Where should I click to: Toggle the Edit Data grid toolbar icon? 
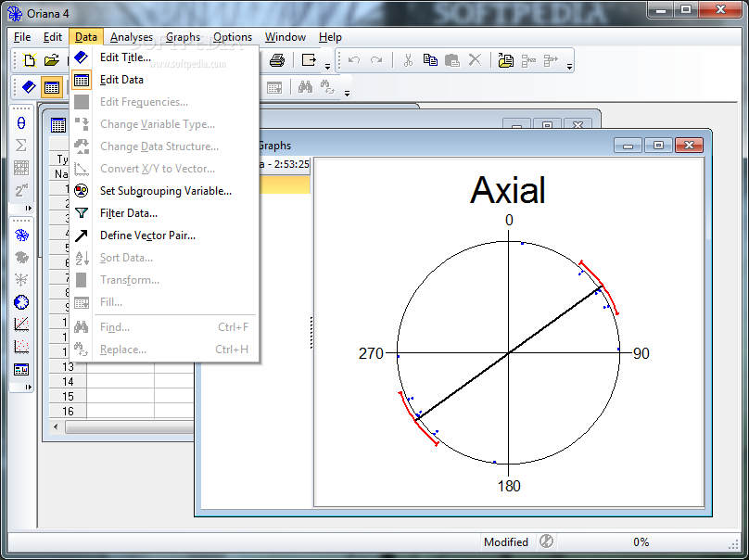[x=52, y=87]
